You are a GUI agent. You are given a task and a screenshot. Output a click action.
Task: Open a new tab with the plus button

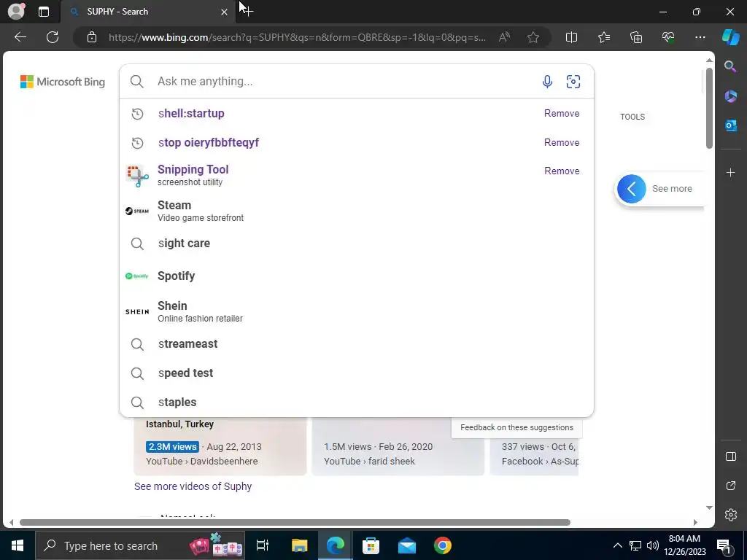pyautogui.click(x=247, y=11)
